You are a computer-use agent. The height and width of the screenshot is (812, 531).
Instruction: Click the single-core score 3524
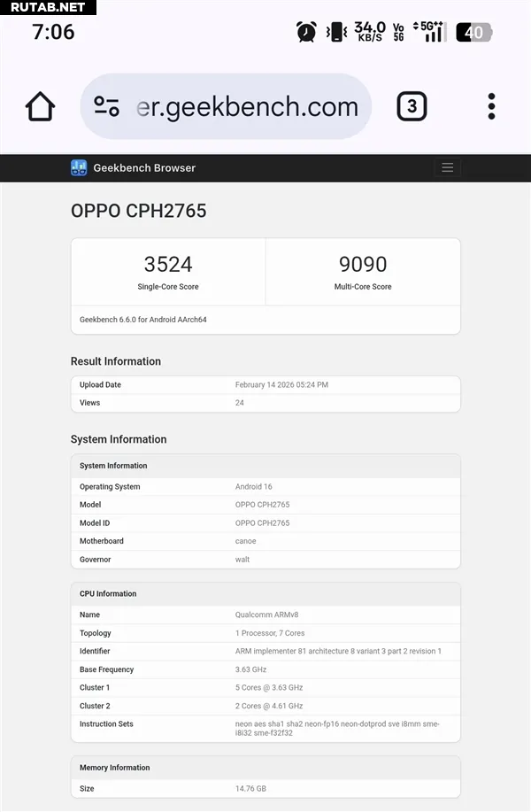click(168, 264)
